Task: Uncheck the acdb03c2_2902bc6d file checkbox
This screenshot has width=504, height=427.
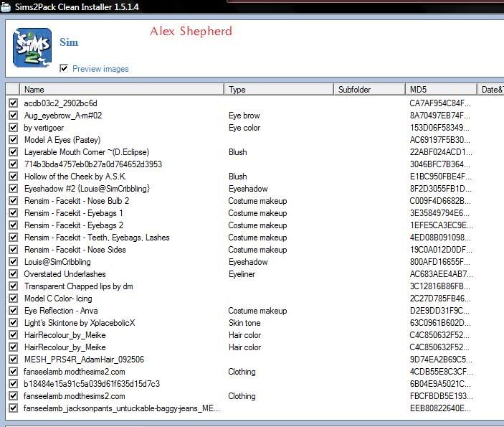Action: tap(13, 103)
